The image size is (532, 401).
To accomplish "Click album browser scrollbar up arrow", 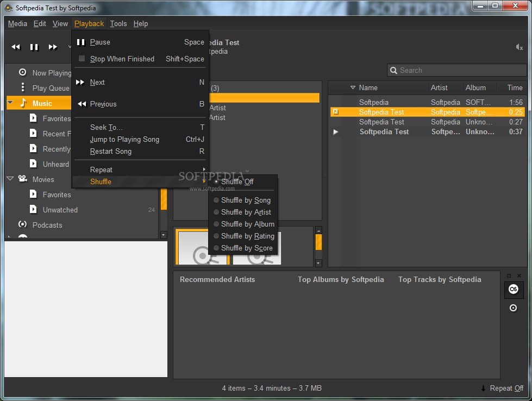I will [318, 231].
